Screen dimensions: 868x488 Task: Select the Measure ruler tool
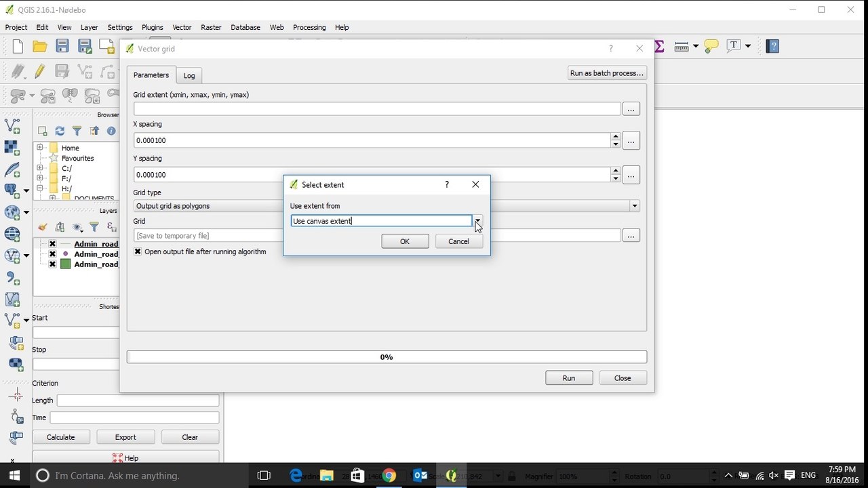click(682, 46)
